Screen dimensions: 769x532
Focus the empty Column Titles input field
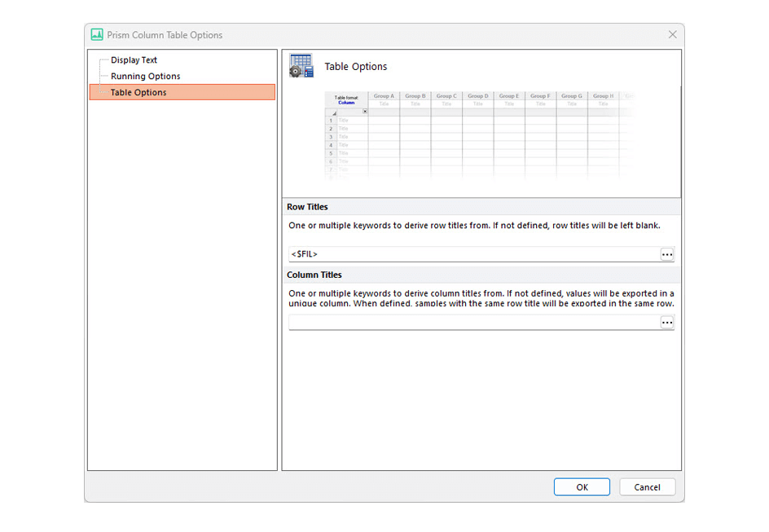[x=472, y=323]
